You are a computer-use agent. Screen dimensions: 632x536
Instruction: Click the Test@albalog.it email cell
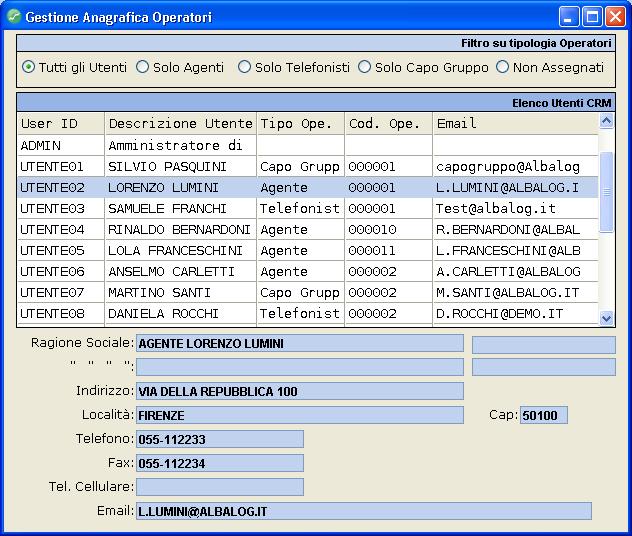(516, 208)
